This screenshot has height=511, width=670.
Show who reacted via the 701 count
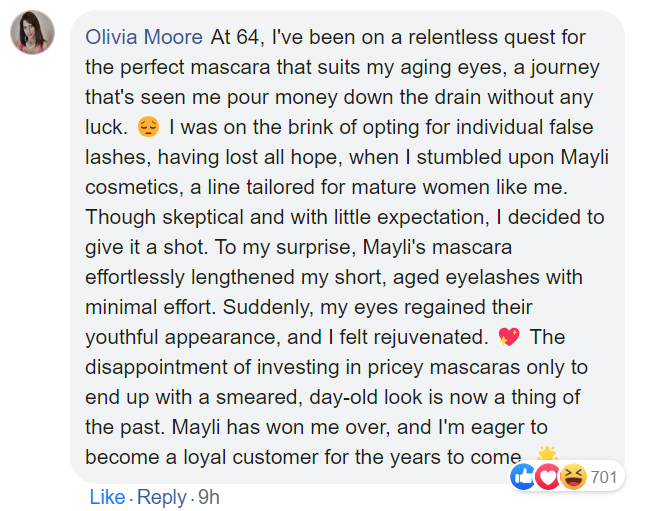604,477
